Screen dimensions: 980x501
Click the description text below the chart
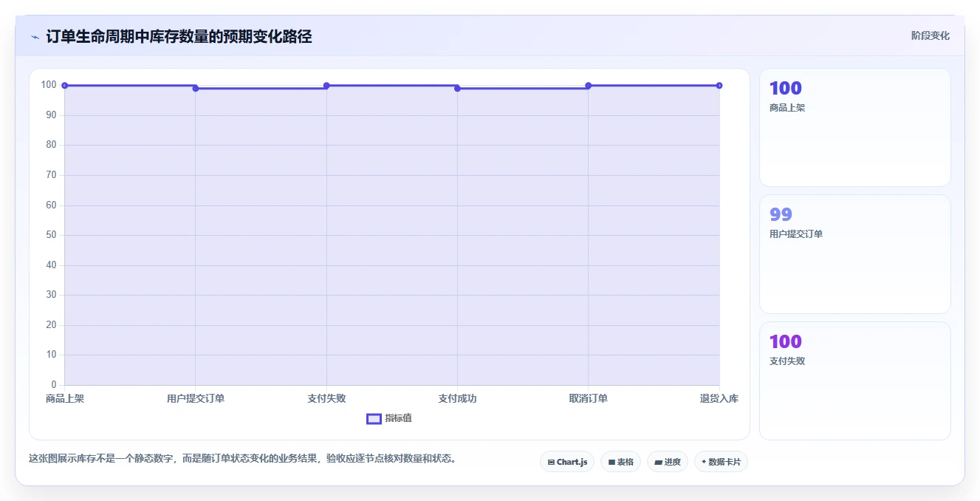242,459
